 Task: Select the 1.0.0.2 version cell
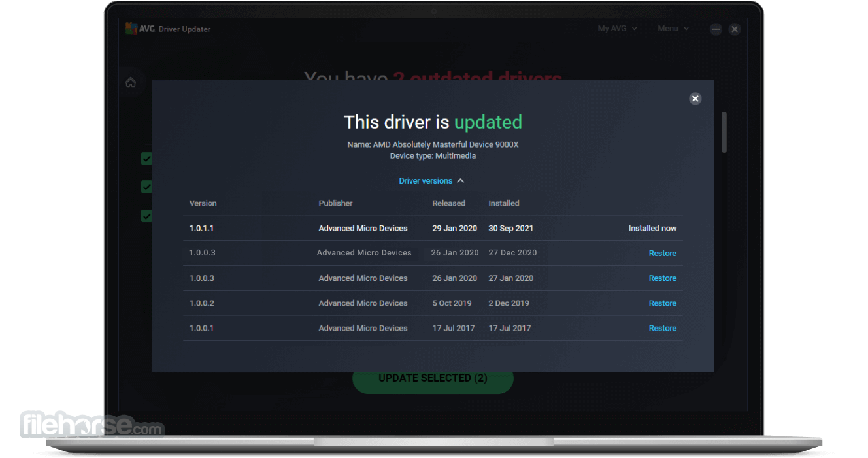pyautogui.click(x=201, y=303)
